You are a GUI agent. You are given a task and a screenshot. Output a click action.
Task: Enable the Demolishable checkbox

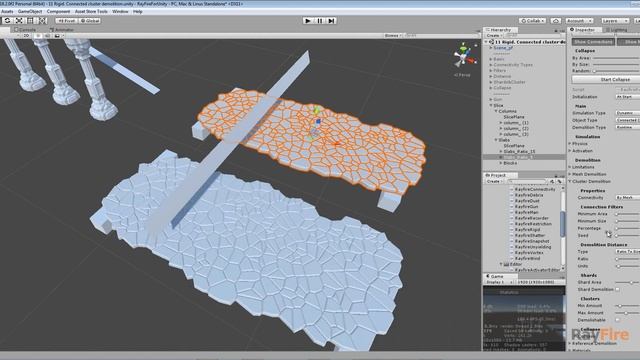coord(618,320)
